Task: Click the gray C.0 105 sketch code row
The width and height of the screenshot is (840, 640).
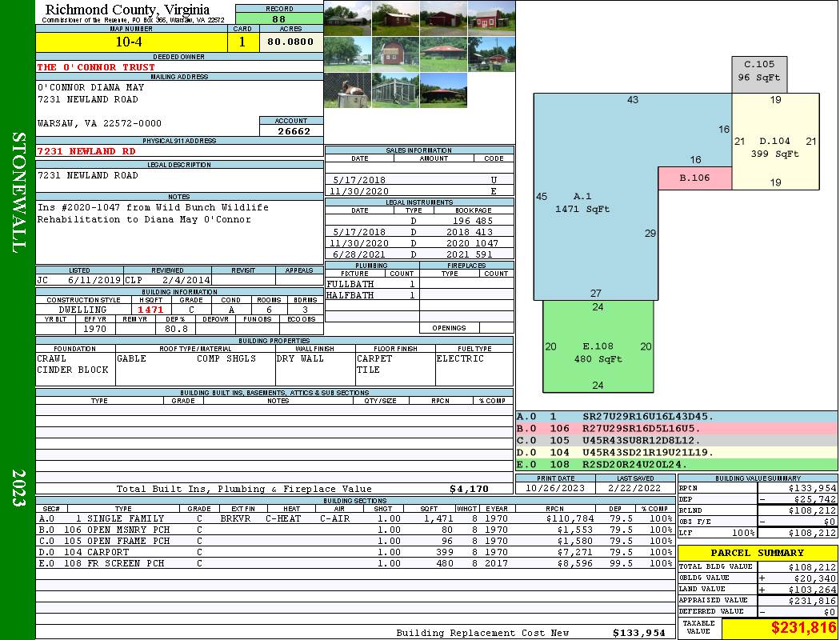Action: (677, 440)
